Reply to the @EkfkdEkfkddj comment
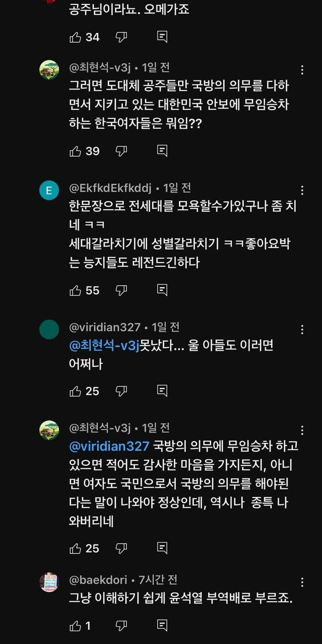This screenshot has width=322, height=644. pos(162,290)
